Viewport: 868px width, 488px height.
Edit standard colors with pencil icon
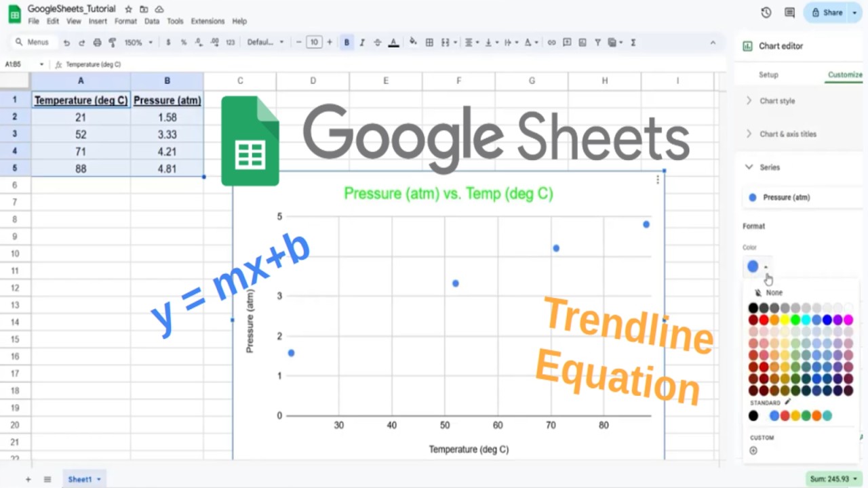[787, 402]
